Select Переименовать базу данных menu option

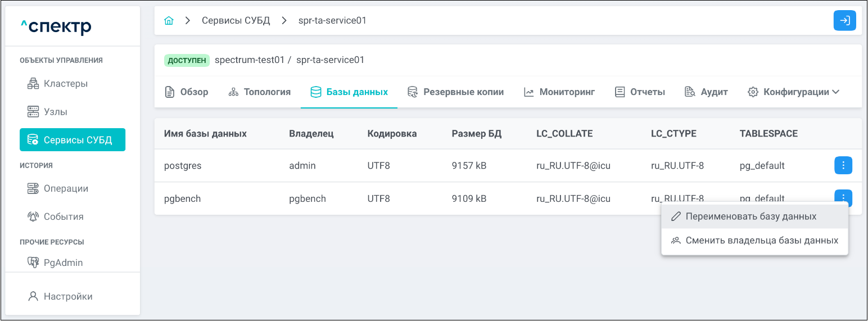pos(751,216)
